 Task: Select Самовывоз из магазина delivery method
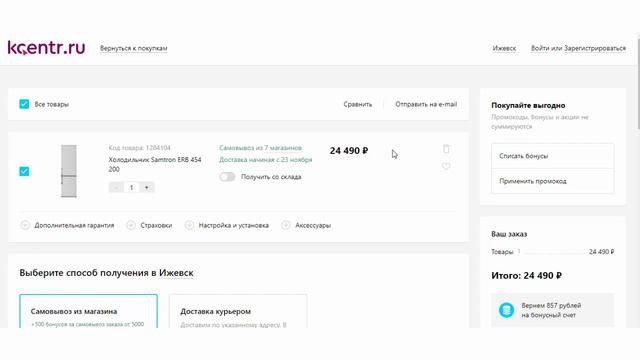pyautogui.click(x=89, y=311)
